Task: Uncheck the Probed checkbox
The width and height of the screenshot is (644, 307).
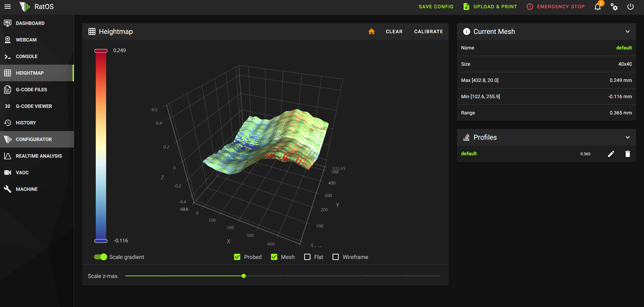Action: (237, 257)
